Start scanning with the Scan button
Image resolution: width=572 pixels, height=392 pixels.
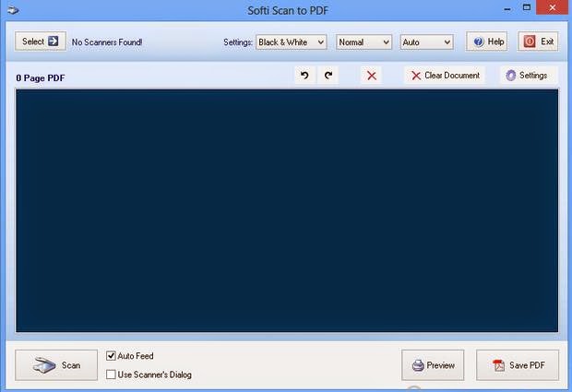(56, 365)
